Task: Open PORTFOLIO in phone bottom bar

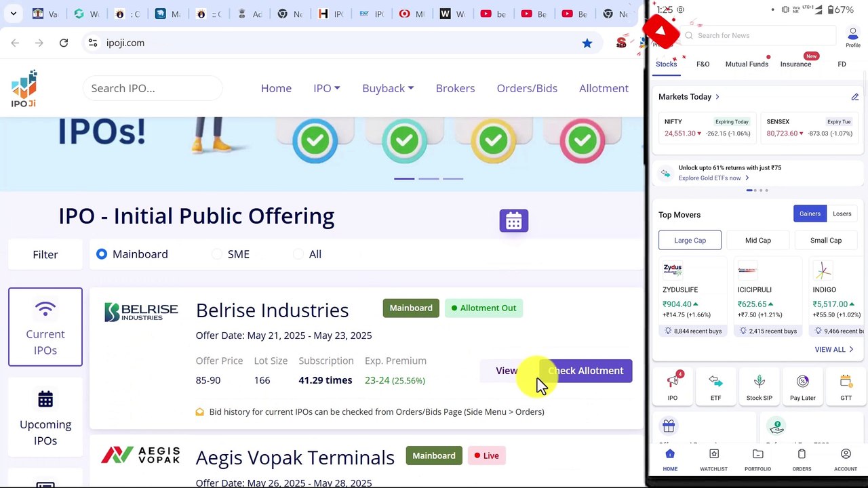Action: [757, 460]
